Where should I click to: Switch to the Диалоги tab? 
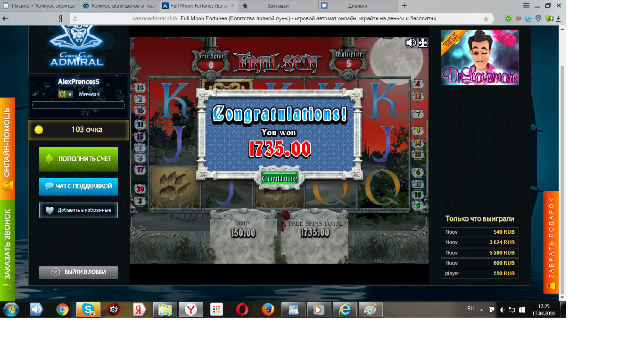[x=357, y=6]
